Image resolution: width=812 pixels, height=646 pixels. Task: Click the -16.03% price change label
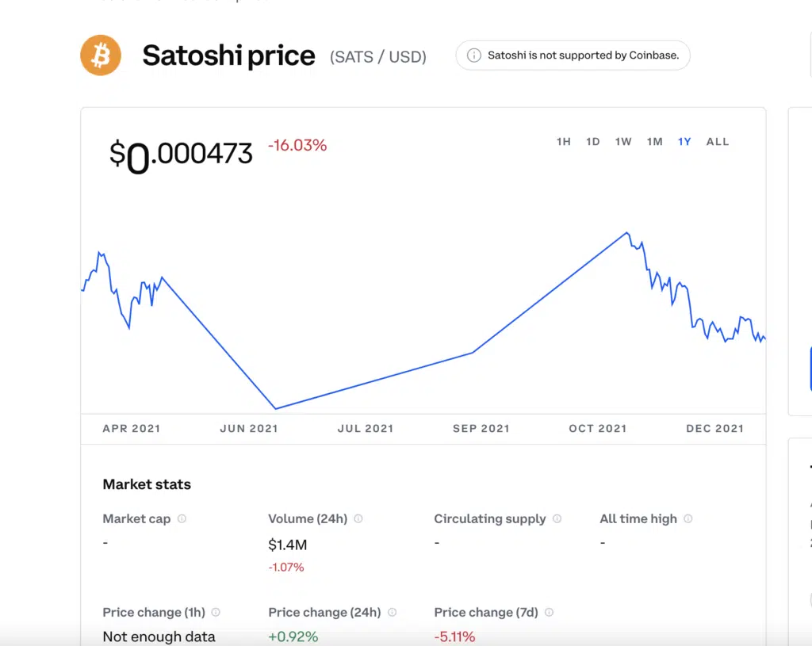297,146
